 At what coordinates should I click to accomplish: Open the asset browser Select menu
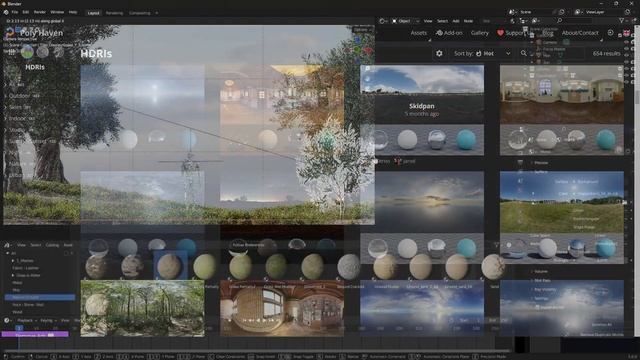pyautogui.click(x=36, y=245)
